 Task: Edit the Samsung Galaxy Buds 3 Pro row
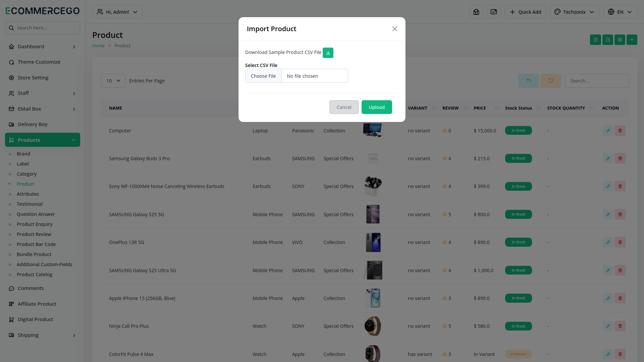608,159
